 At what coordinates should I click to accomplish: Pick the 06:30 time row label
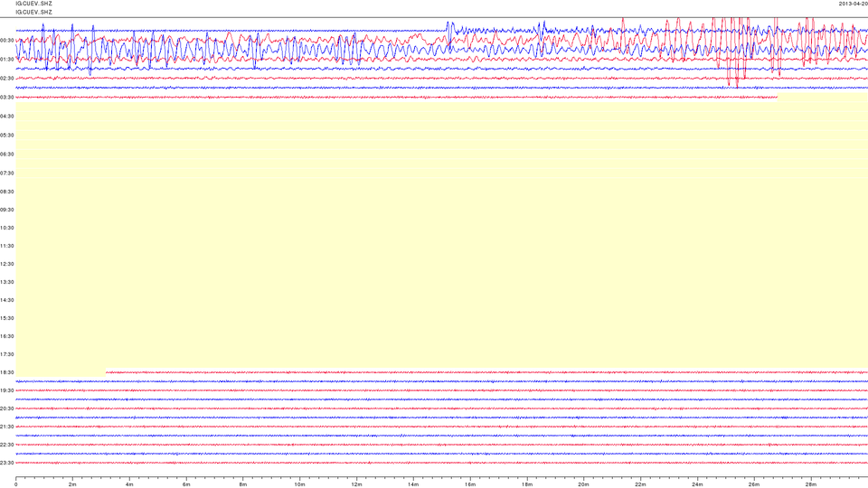pos(7,155)
